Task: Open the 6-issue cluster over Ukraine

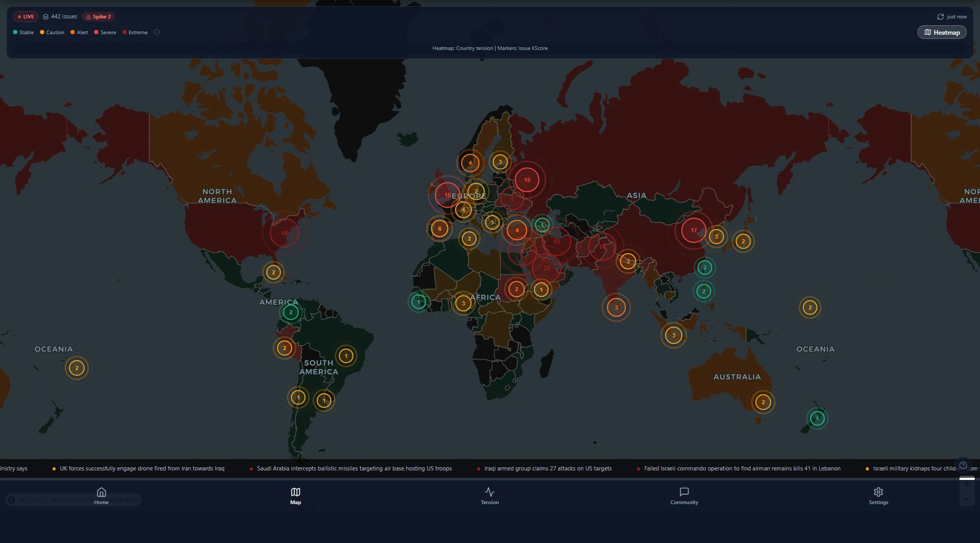Action: 512,199
